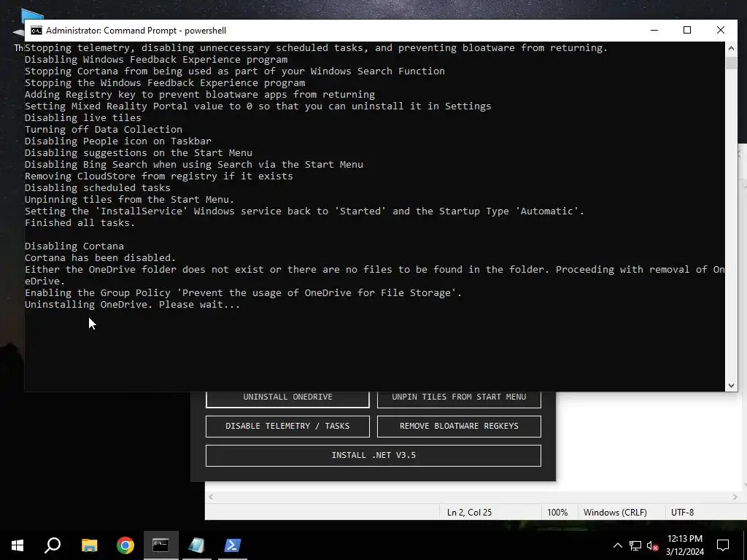The image size is (747, 560).
Task: Open Command Prompt window system menu icon
Action: pyautogui.click(x=36, y=31)
